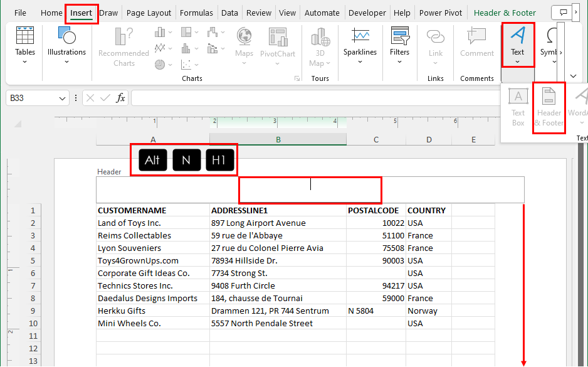Image resolution: width=588 pixels, height=367 pixels.
Task: Insert a Comment from the ribbon
Action: [476, 42]
